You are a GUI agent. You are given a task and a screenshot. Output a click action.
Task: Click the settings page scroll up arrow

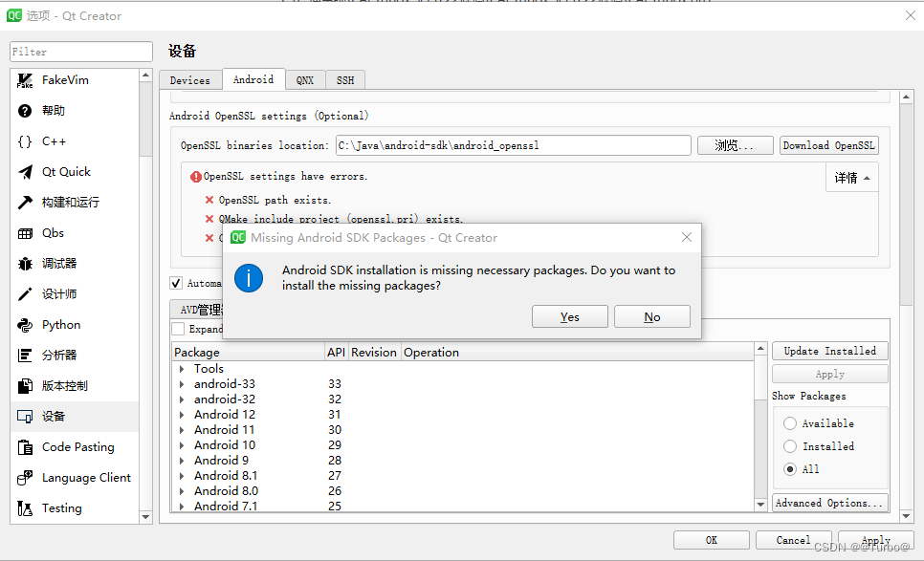pos(907,97)
